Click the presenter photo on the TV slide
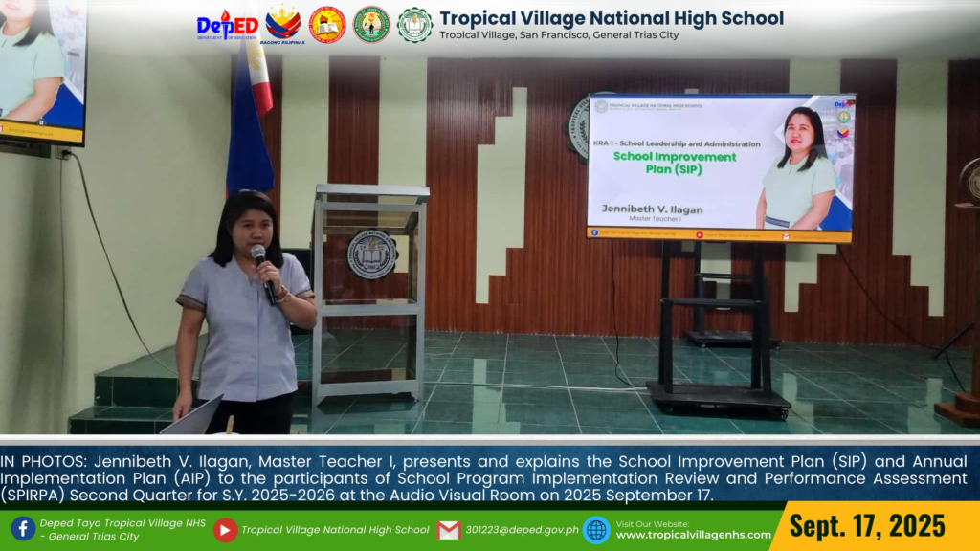Viewport: 980px width, 551px height. click(794, 167)
